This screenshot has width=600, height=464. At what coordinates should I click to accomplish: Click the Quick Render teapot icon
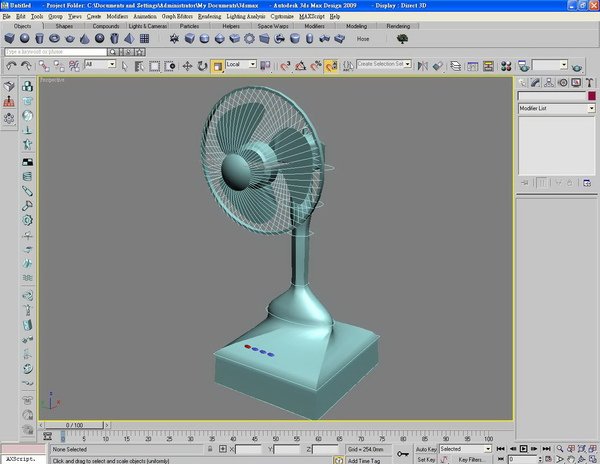pos(577,67)
